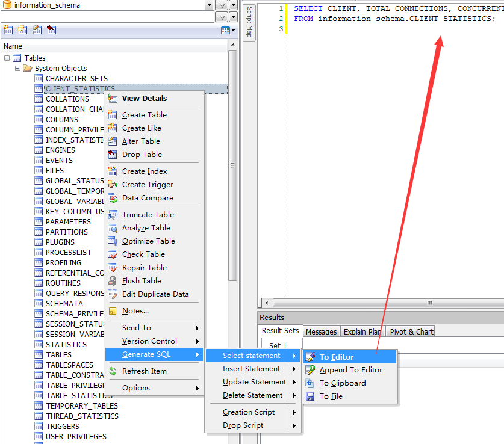Open the Creation Script submenu
Viewport: 504px width, 444px height.
253,412
